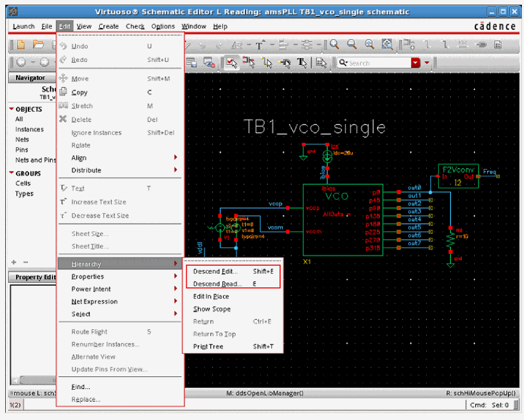
Task: Open the Create menu
Action: pos(109,26)
